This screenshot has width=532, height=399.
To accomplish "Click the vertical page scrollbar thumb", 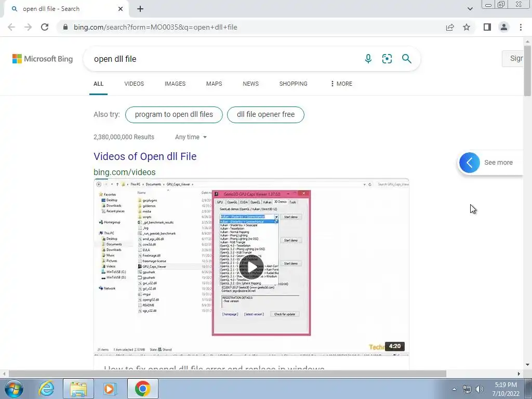I will click(527, 71).
